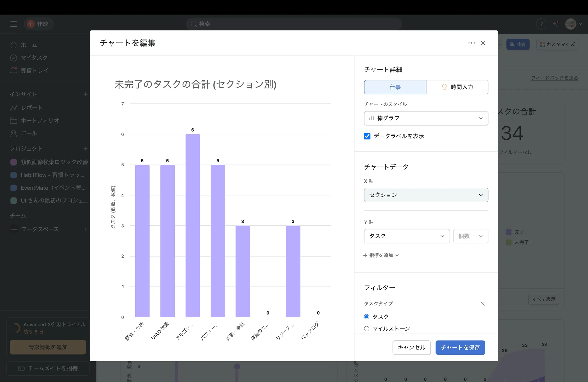Viewport: 588px width, 382px height.
Task: Click the 完了 legend color swatch
Action: tap(508, 232)
